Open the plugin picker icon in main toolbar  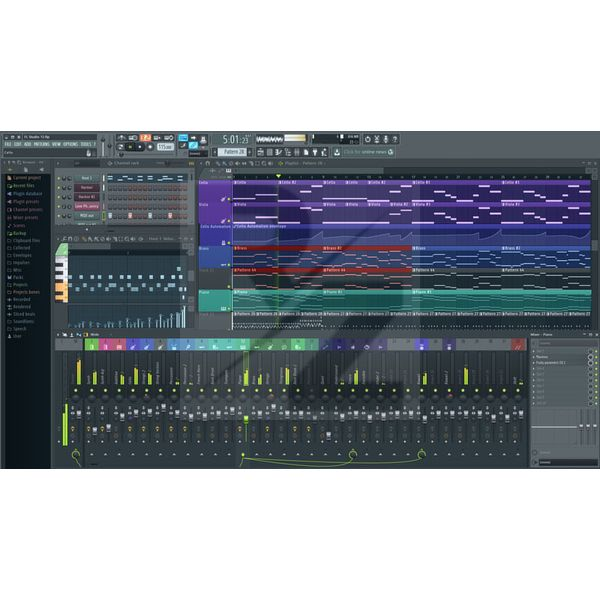coord(315,153)
